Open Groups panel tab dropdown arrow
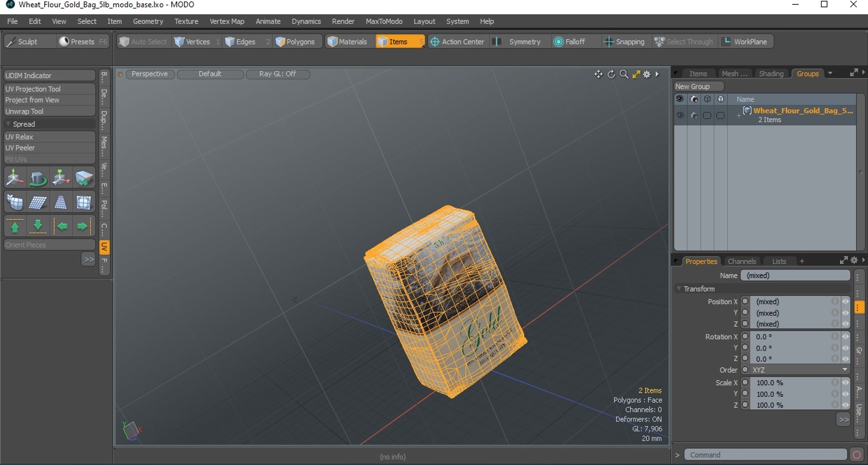The height and width of the screenshot is (465, 868). (830, 73)
